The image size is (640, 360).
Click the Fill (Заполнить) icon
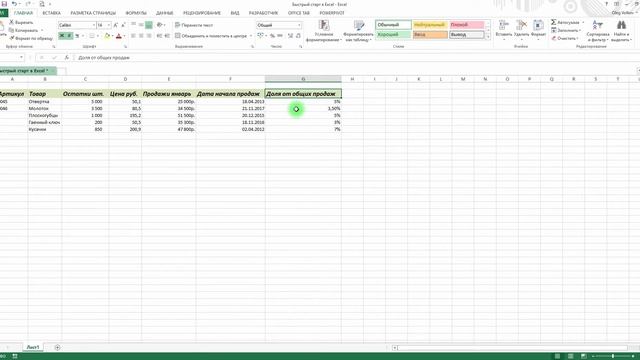pos(553,30)
